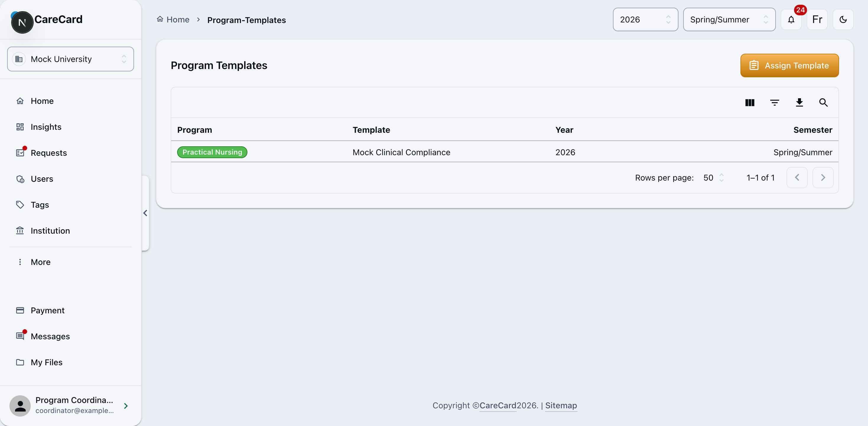This screenshot has height=426, width=868.
Task: Open Insights in sidebar
Action: point(71,127)
